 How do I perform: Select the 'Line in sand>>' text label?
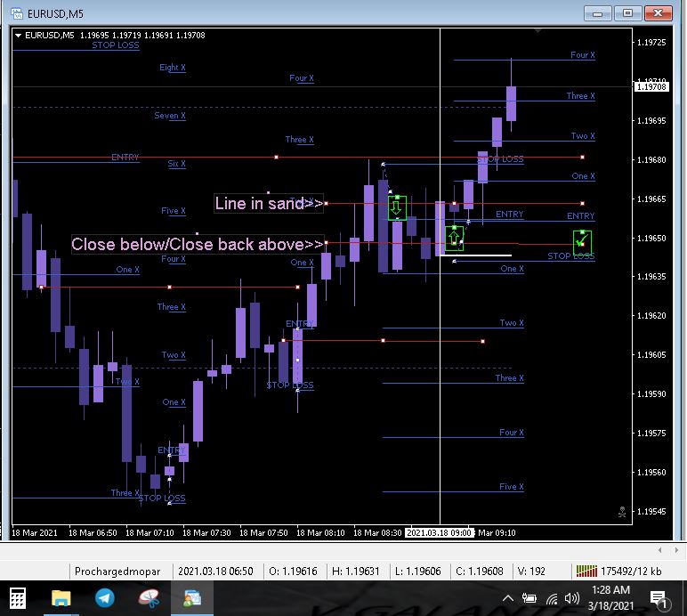(x=269, y=204)
